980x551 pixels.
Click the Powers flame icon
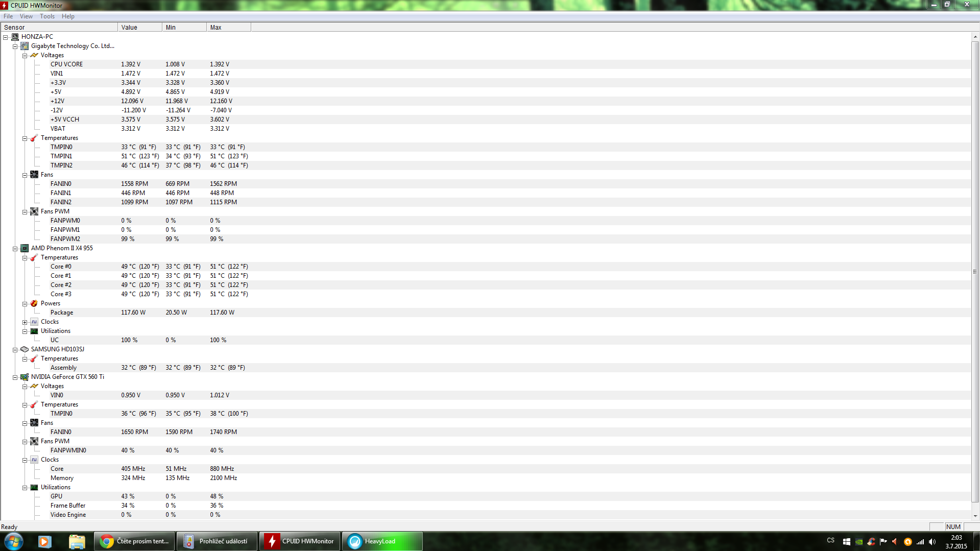34,303
